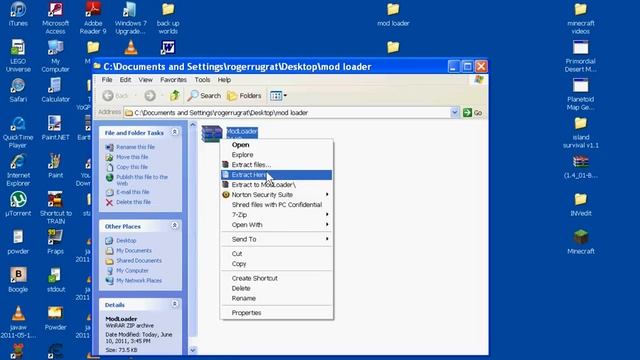
Task: Select the island survival v1.1 folder
Action: pyautogui.click(x=580, y=132)
